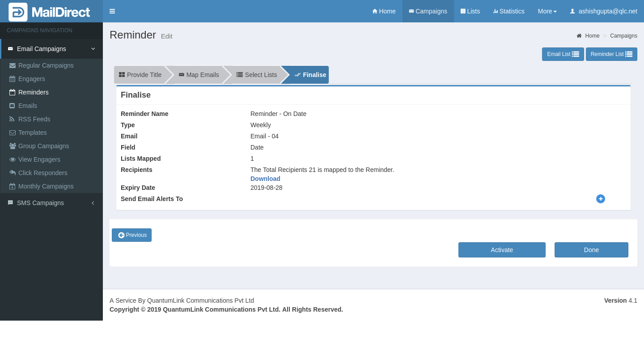Click the hamburger sidebar toggle icon
Screen dimensions: 644x343
coord(112,11)
